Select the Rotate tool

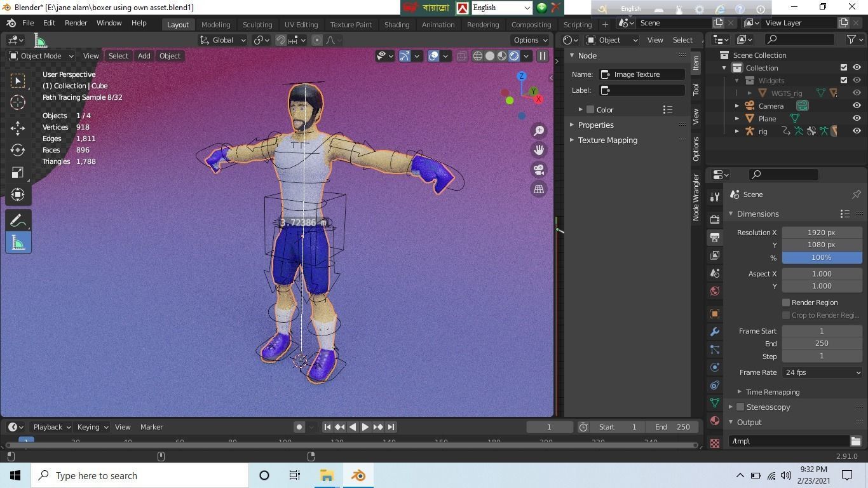coord(18,150)
